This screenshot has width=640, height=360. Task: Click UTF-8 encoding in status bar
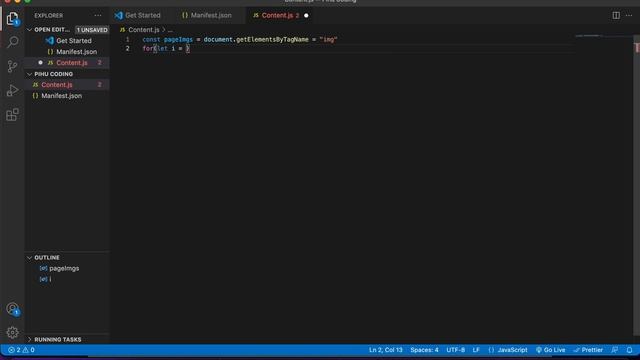(x=456, y=350)
